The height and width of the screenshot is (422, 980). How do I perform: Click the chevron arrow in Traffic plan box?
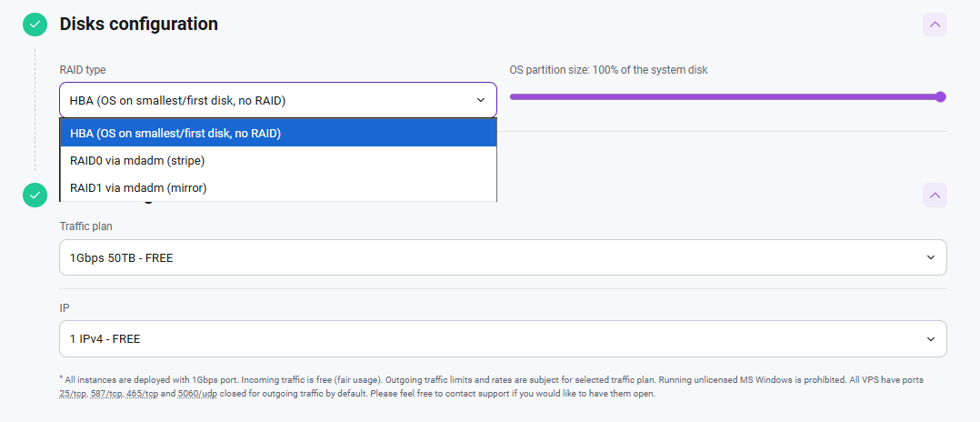tap(930, 257)
